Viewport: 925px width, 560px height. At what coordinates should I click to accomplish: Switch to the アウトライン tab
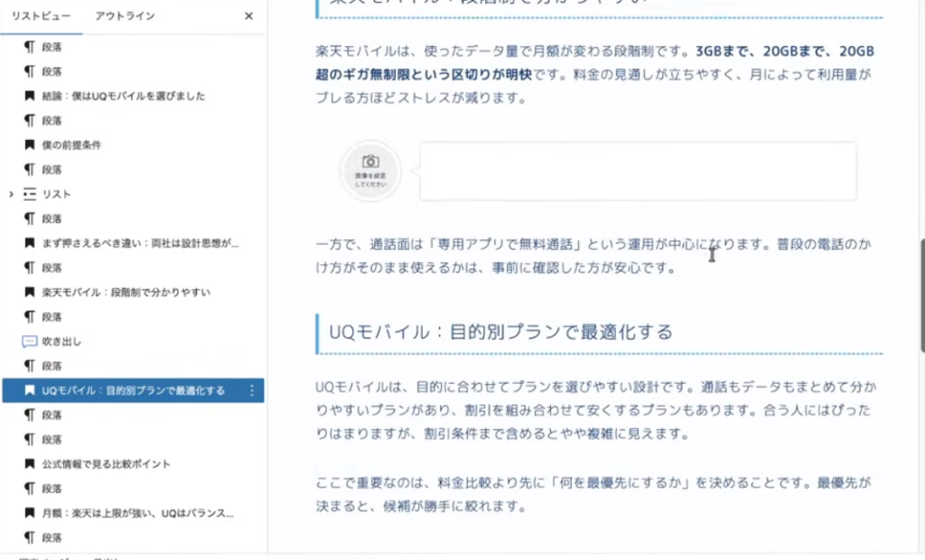click(125, 16)
